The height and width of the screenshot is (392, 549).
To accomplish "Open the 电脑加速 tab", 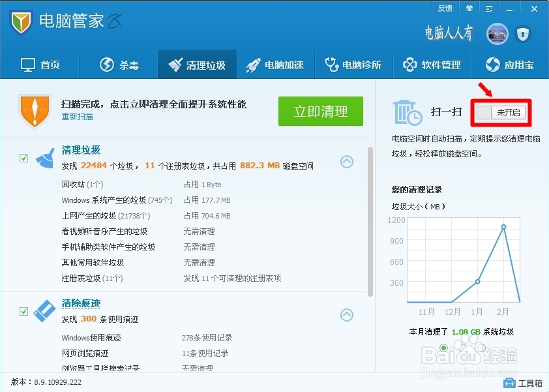I will [x=275, y=65].
